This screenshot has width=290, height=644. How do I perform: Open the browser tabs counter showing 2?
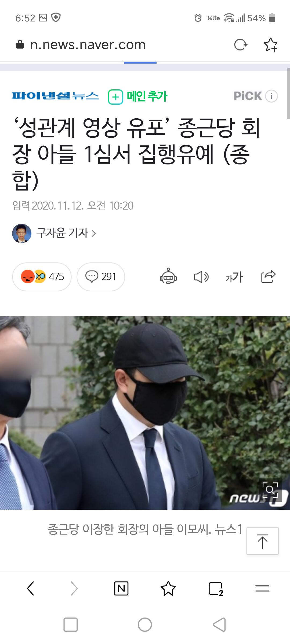tap(216, 589)
